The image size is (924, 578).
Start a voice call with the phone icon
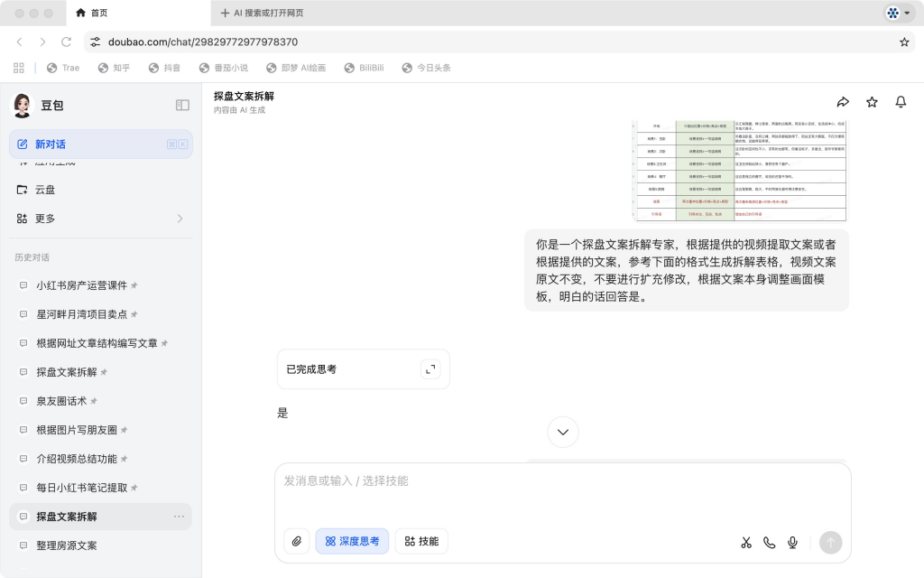(769, 542)
